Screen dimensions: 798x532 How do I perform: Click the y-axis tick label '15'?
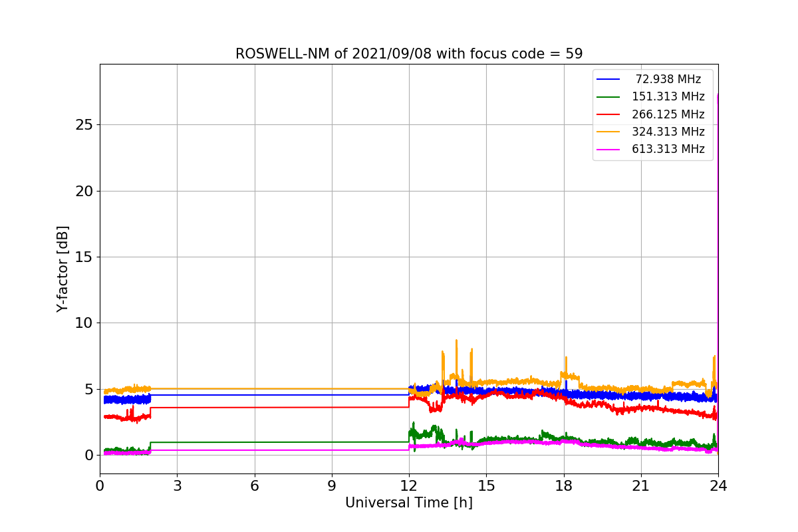coord(85,257)
